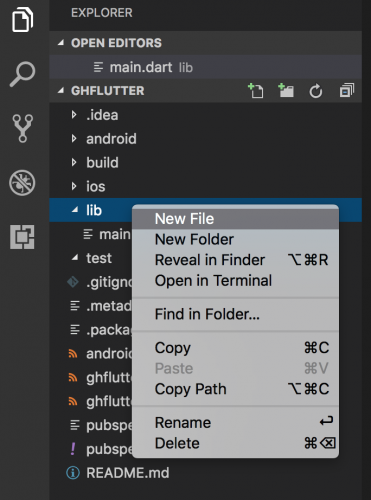Expand the build folder
Image resolution: width=371 pixels, height=500 pixels.
coord(74,163)
